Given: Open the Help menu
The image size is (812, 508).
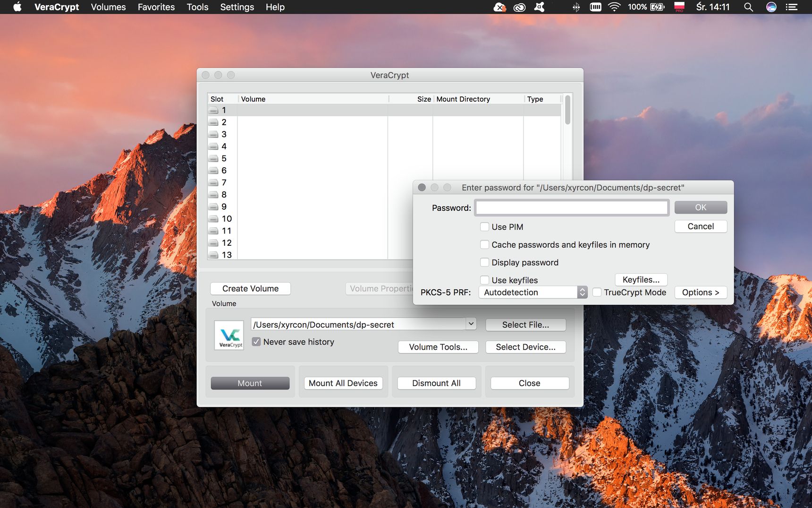Looking at the screenshot, I should (275, 7).
